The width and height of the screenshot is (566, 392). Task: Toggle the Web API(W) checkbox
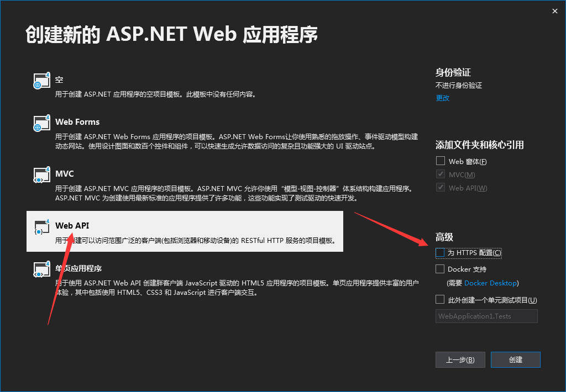pos(441,188)
